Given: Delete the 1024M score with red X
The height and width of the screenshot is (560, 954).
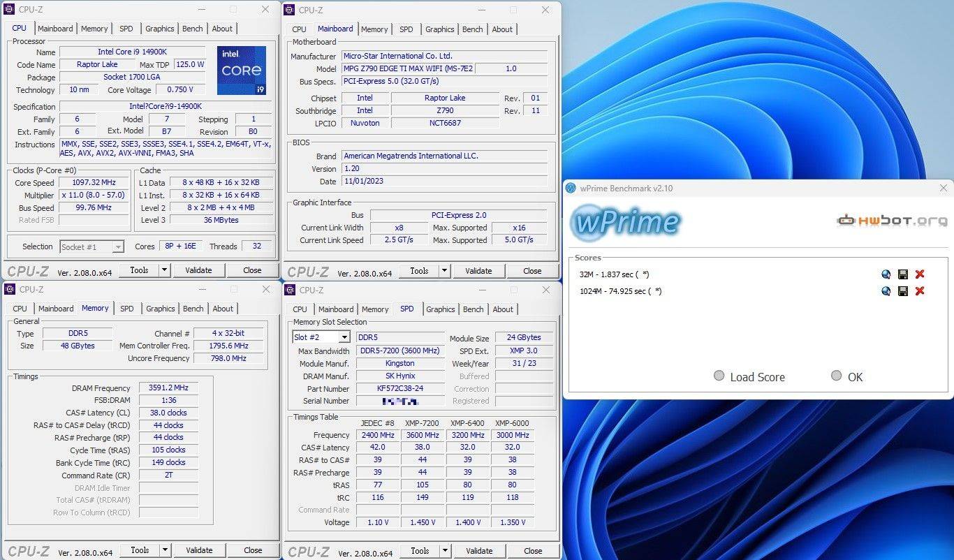Looking at the screenshot, I should point(920,291).
